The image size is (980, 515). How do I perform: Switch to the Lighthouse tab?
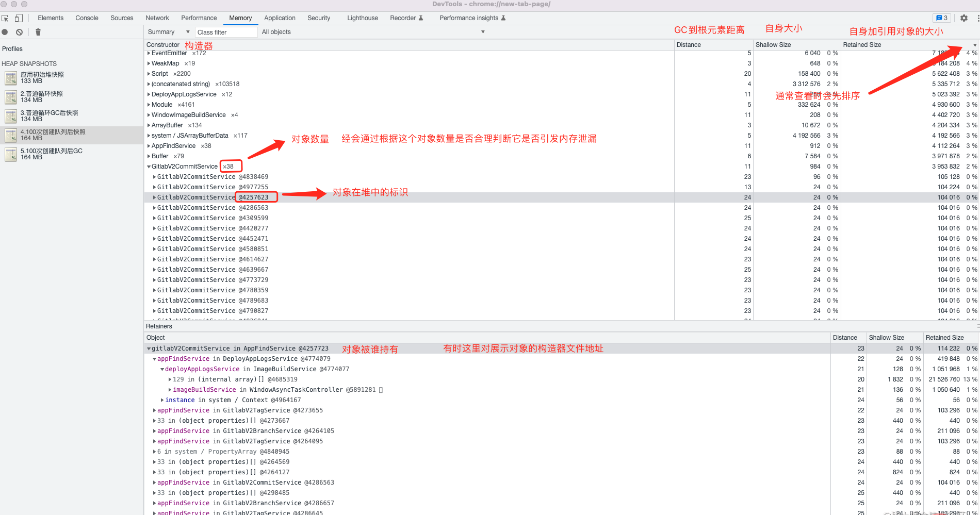(363, 18)
